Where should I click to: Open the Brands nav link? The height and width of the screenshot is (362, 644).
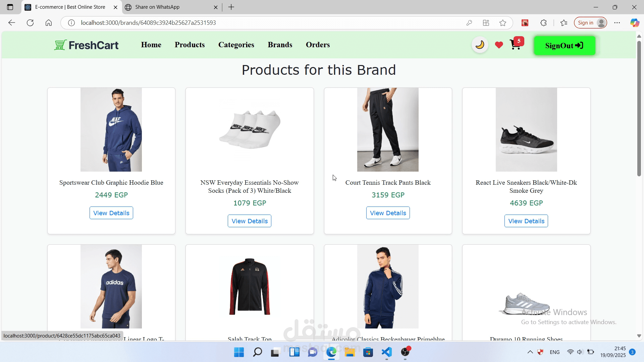click(x=280, y=45)
